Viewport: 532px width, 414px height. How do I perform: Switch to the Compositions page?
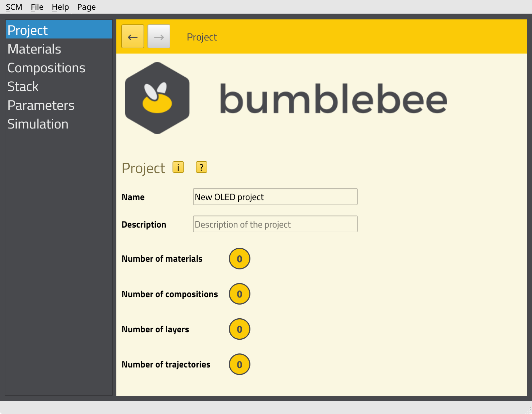tap(46, 68)
